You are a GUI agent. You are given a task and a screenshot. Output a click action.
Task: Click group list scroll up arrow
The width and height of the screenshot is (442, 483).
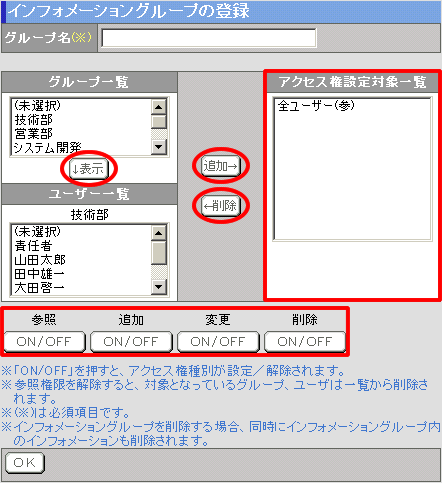(159, 107)
